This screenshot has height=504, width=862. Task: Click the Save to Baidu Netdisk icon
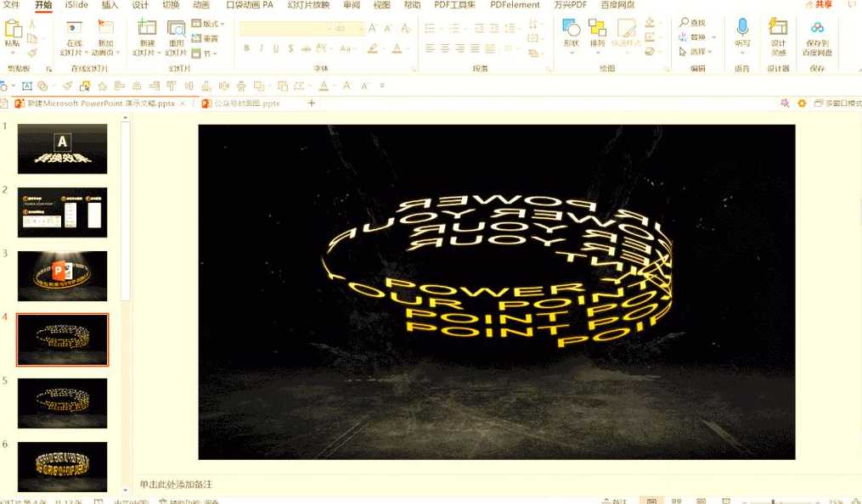pyautogui.click(x=817, y=27)
